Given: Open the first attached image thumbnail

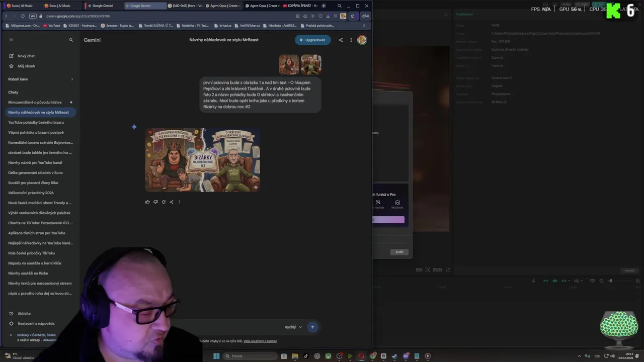Looking at the screenshot, I should [289, 64].
